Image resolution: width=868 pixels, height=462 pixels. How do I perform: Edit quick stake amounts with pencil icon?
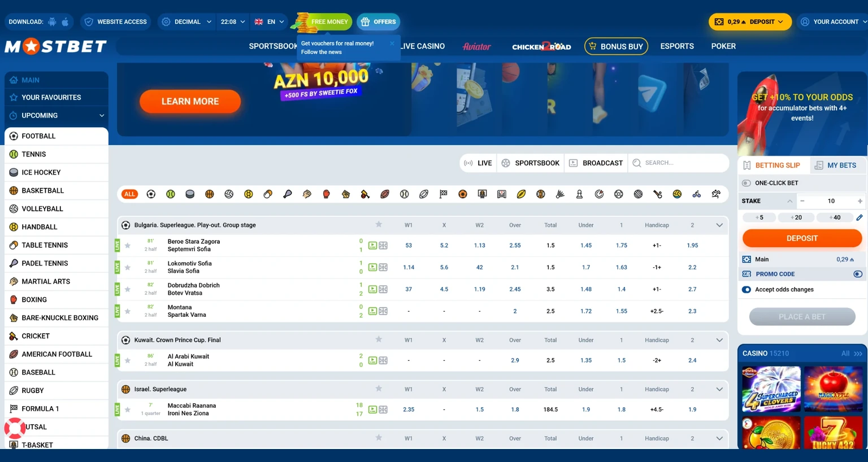tap(860, 217)
